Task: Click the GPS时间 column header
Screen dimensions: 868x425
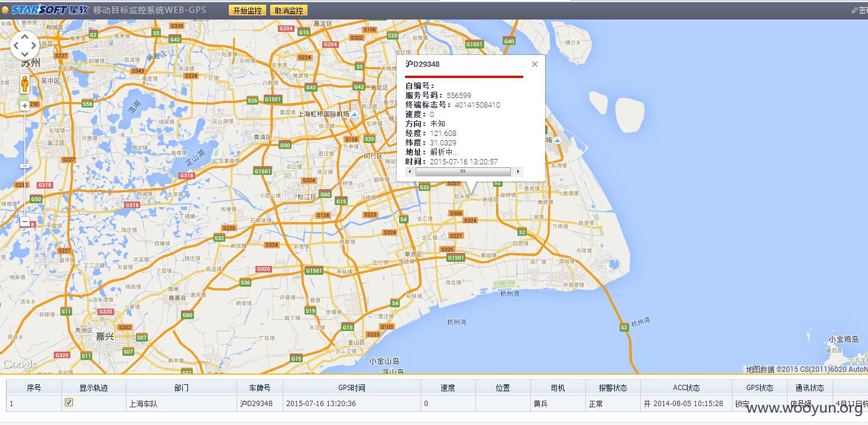Action: (x=352, y=388)
